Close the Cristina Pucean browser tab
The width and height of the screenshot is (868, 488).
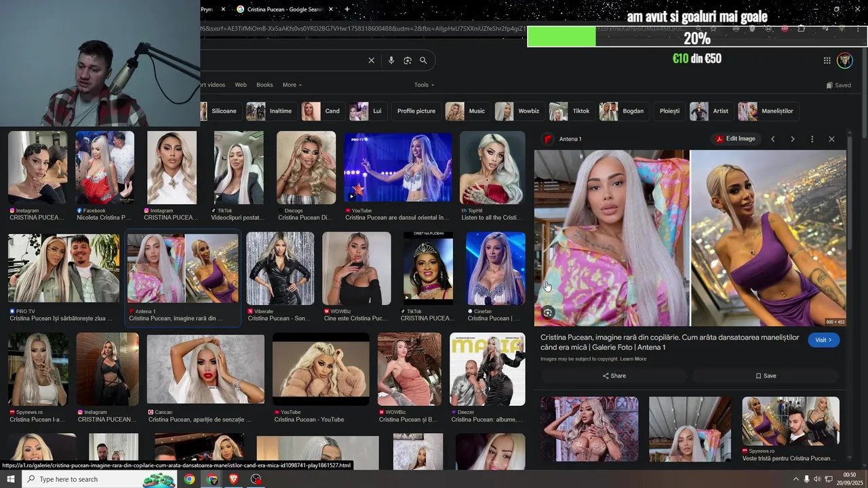331,9
